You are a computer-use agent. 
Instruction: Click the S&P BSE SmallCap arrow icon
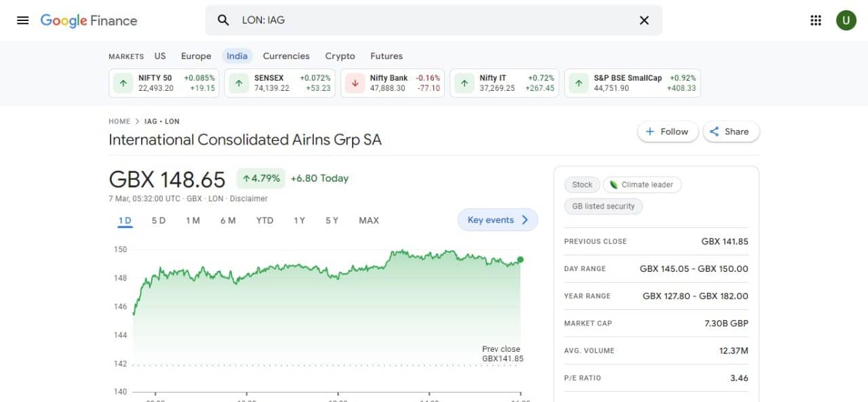point(578,83)
